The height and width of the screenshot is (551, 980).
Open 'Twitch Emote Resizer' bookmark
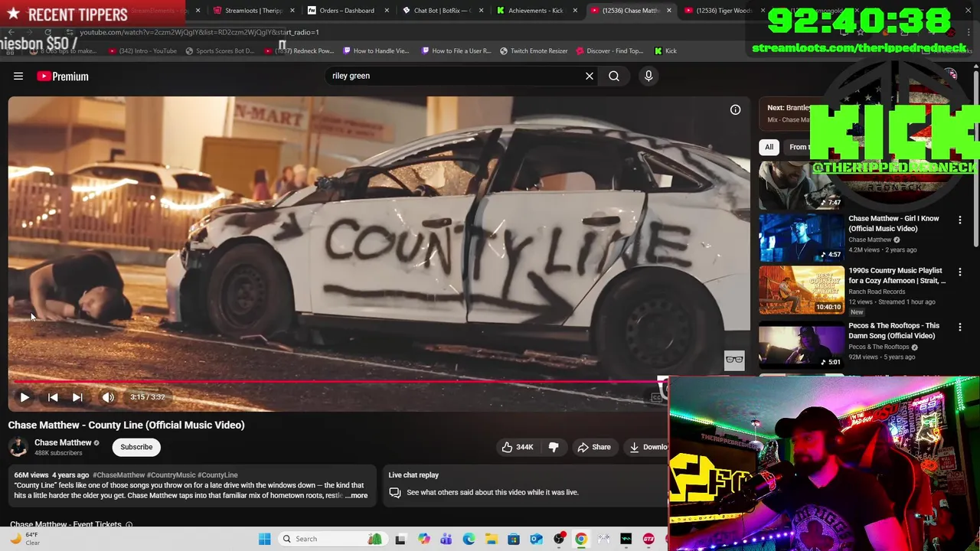coord(534,51)
